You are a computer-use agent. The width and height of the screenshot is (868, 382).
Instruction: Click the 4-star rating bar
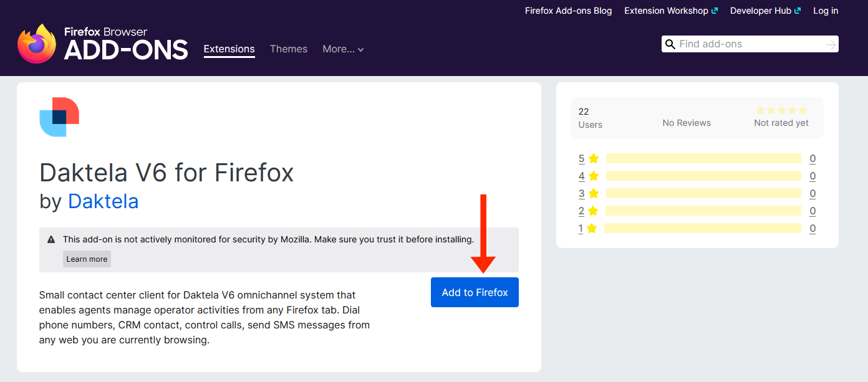[703, 176]
